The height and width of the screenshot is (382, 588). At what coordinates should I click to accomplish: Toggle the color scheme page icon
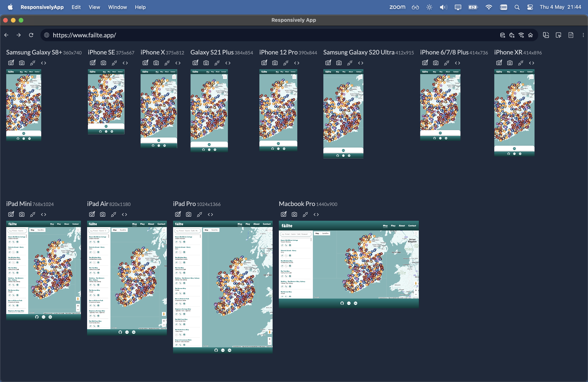(571, 35)
